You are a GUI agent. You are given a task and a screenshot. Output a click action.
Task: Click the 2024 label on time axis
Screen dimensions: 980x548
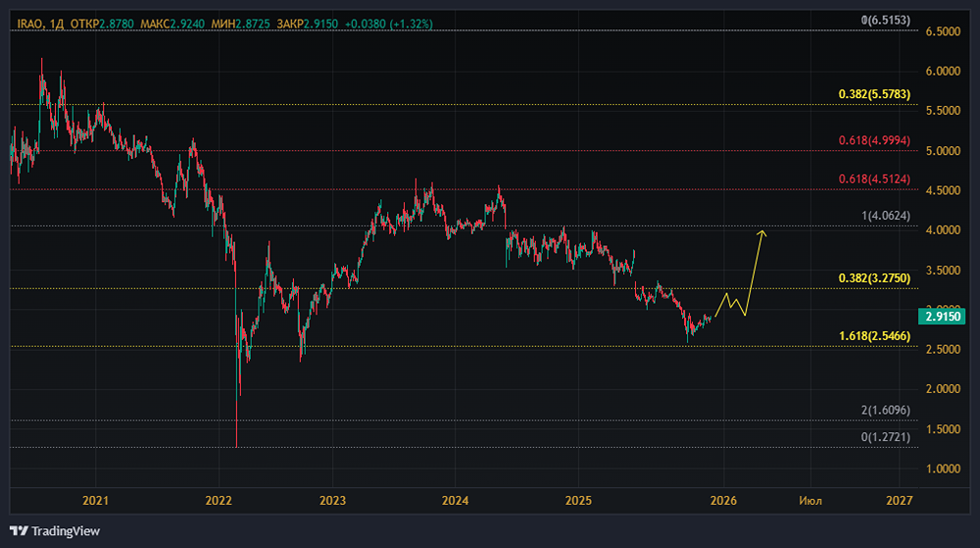pyautogui.click(x=455, y=501)
